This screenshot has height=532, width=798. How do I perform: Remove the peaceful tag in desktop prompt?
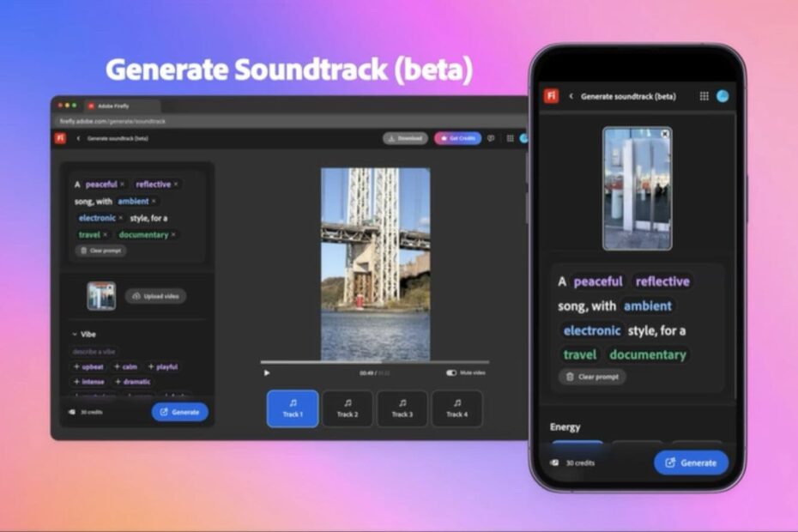pyautogui.click(x=122, y=184)
